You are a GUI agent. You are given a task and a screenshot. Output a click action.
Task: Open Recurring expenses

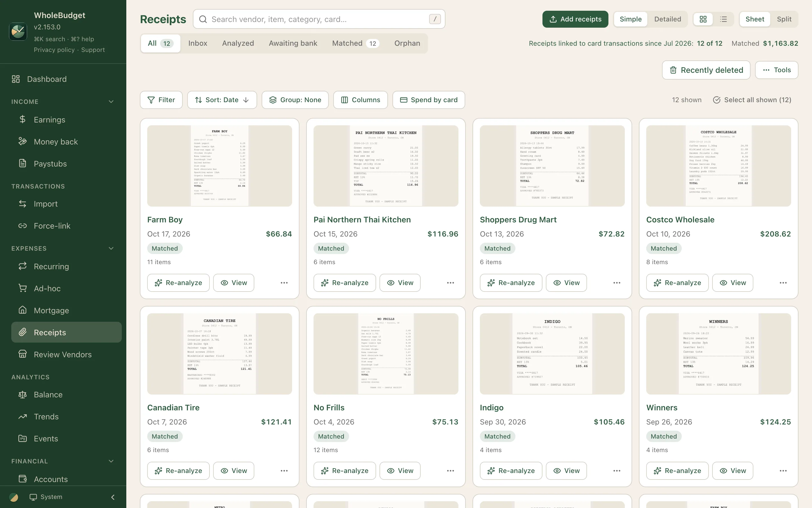(67, 266)
